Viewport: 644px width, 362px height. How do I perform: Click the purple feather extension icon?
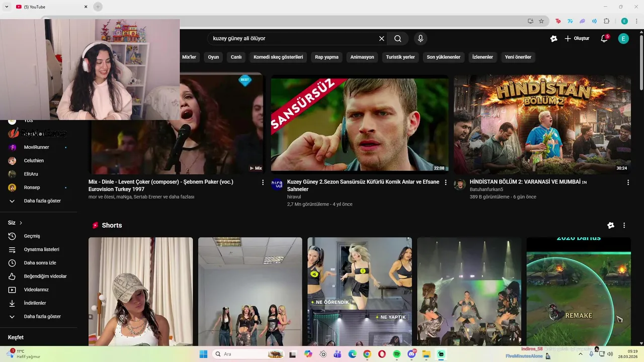pos(582,21)
